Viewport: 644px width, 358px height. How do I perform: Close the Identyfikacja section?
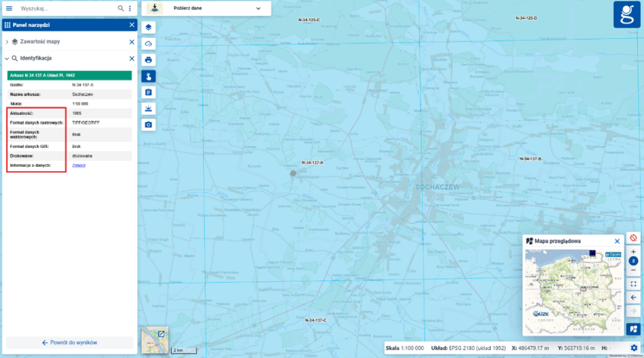[131, 59]
